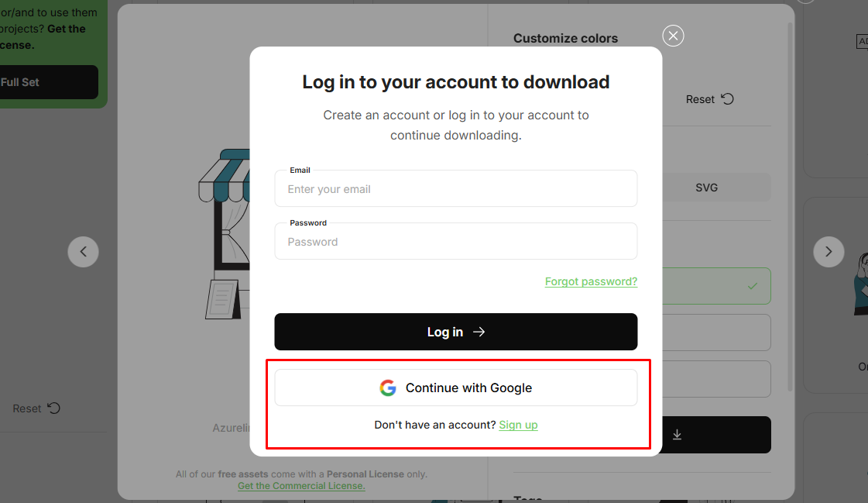Click the black download arrow button
Viewport: 868px width, 503px height.
pos(677,435)
